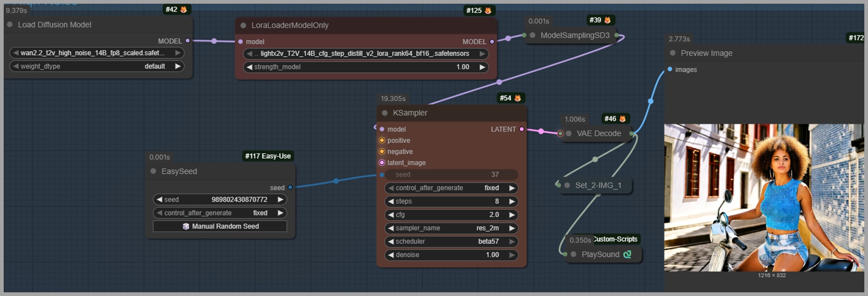Select the LoraLoaderModelOnly node title
Image resolution: width=868 pixels, height=296 pixels.
[x=290, y=25]
